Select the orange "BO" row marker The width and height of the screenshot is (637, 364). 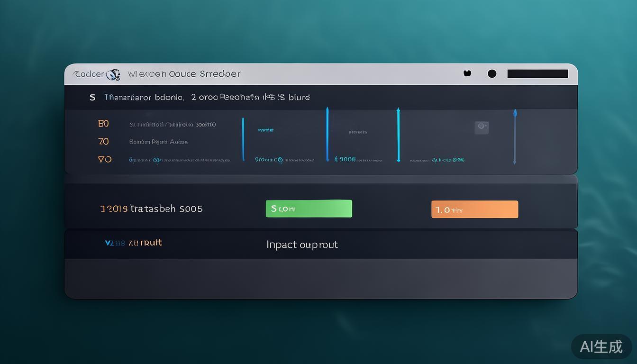[103, 124]
